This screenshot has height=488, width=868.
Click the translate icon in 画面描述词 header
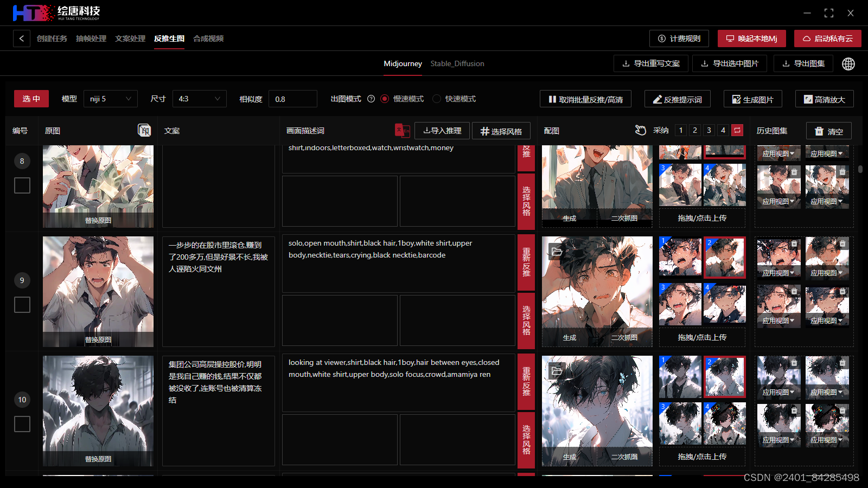403,131
